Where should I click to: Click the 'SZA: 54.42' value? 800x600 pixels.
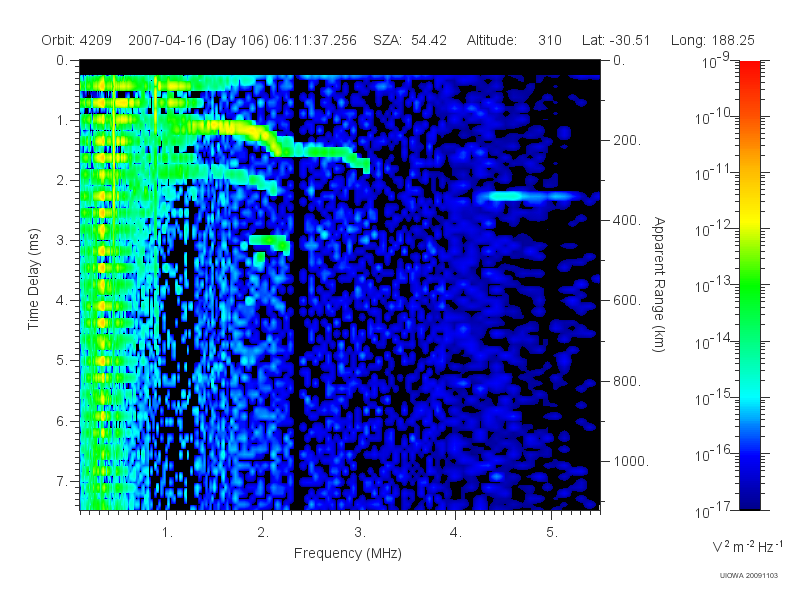(410, 40)
